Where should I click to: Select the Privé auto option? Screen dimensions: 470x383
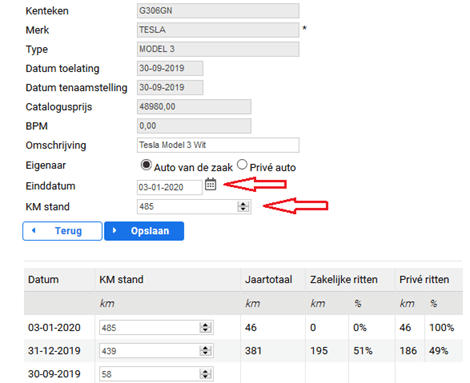242,164
